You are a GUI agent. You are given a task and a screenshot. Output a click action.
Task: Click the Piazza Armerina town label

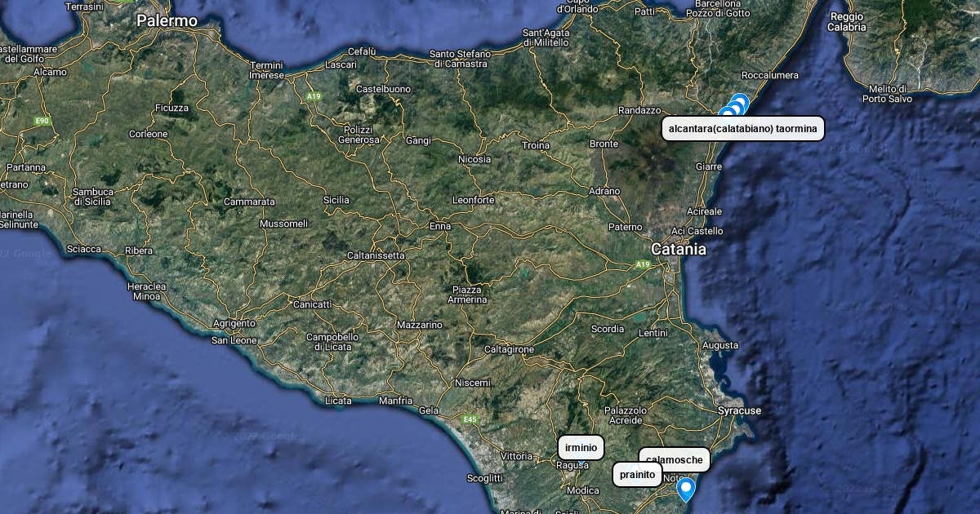pos(467,295)
